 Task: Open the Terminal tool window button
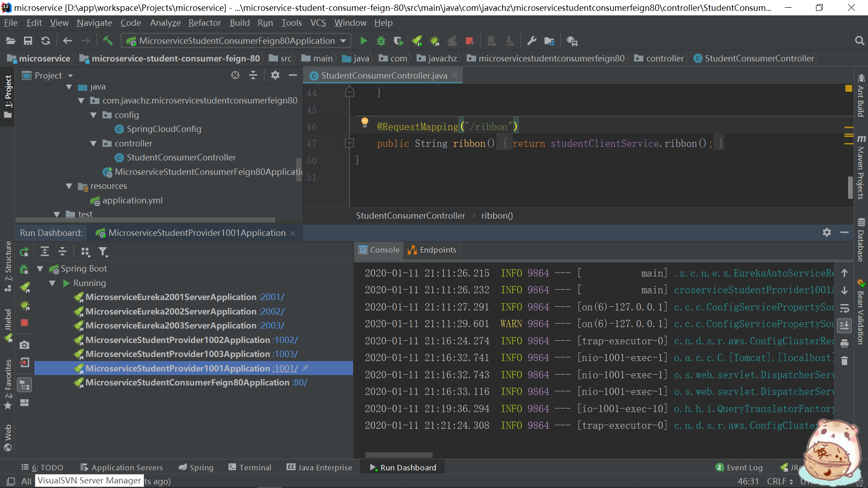[x=250, y=468]
